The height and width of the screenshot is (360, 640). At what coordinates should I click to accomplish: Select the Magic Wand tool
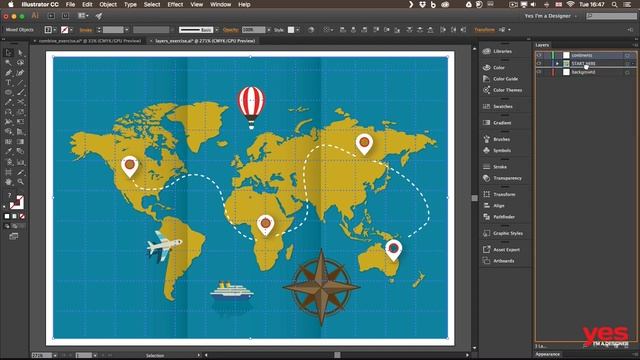click(x=8, y=62)
